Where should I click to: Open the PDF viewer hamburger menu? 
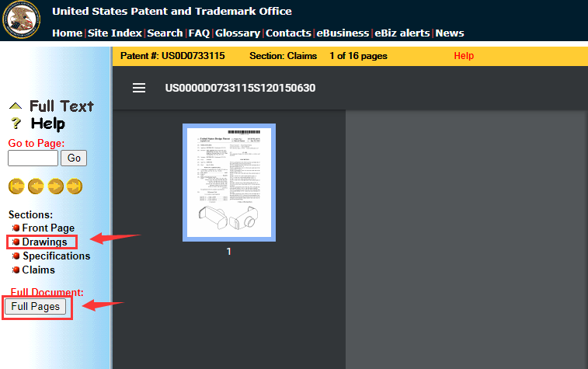pyautogui.click(x=139, y=88)
